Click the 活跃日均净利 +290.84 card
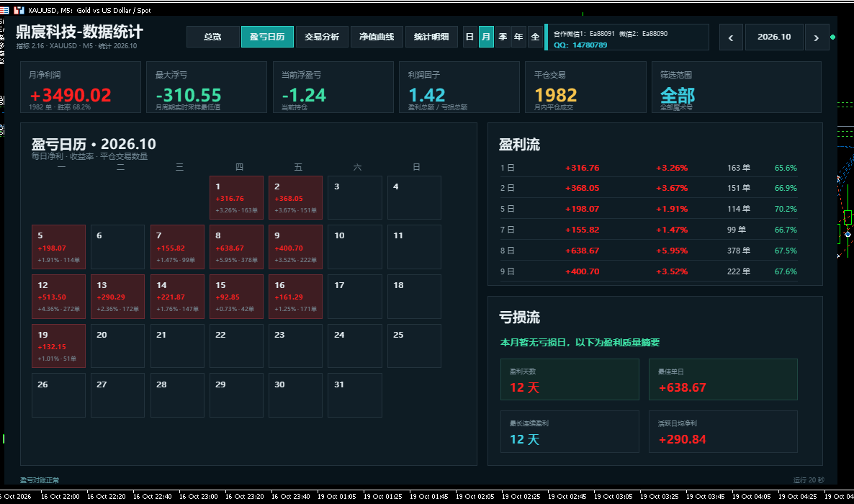 click(x=723, y=431)
